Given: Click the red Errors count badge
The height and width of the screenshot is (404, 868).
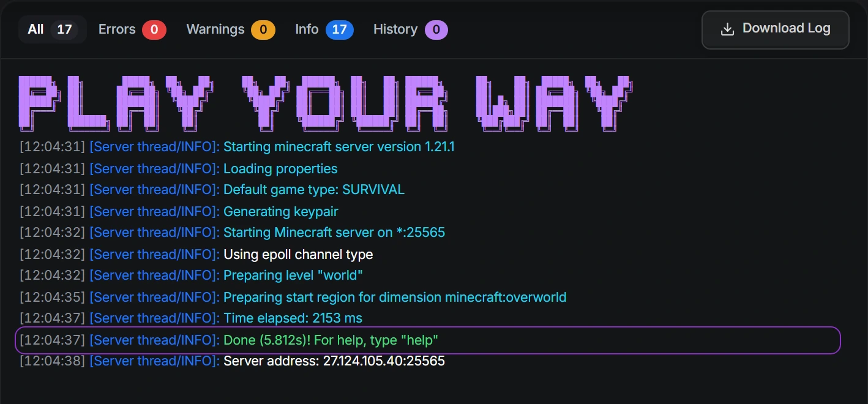Looking at the screenshot, I should (x=154, y=29).
